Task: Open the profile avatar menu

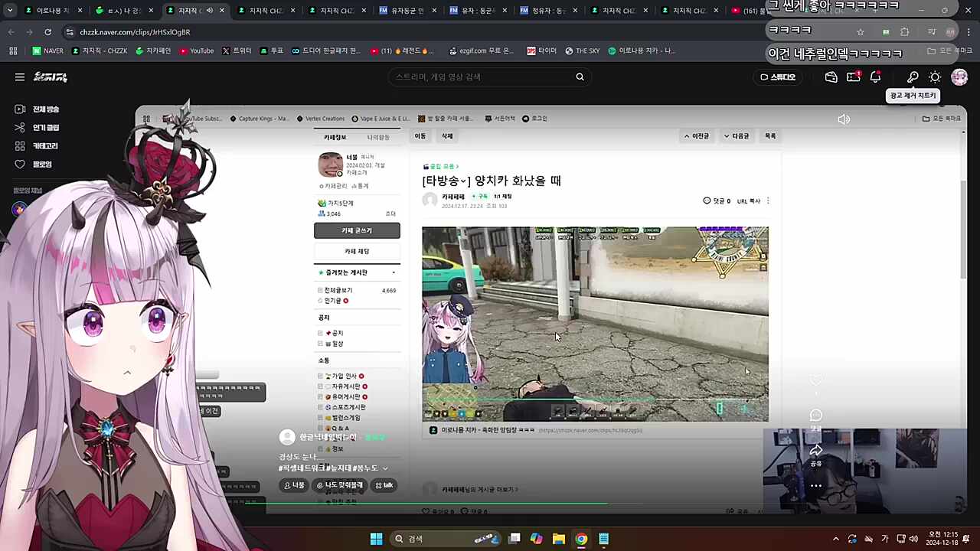Action: tap(959, 77)
